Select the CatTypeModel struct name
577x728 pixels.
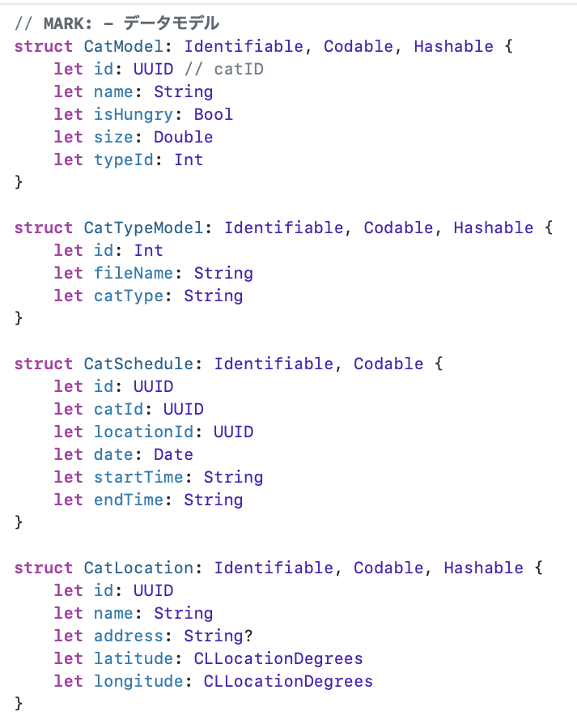point(143,228)
